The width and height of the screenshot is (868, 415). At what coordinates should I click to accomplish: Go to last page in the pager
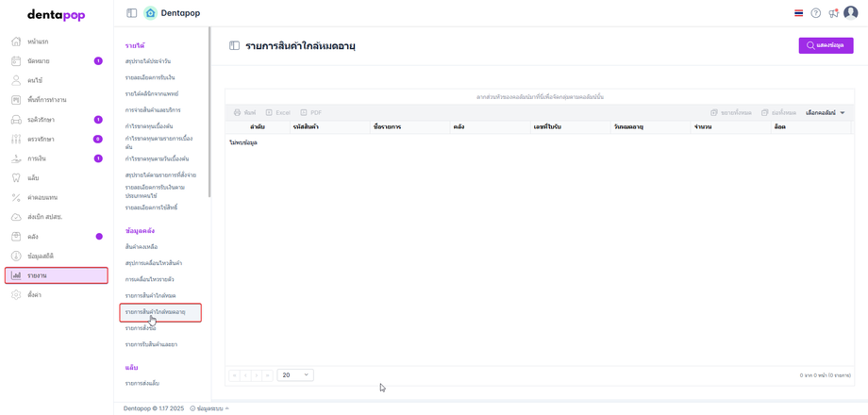(267, 375)
